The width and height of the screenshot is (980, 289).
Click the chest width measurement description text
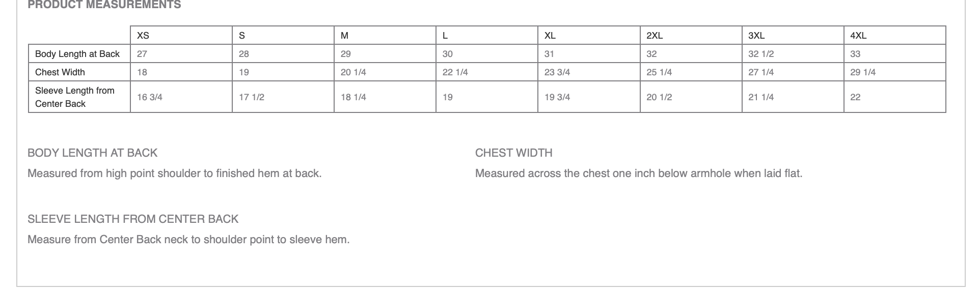coord(638,174)
